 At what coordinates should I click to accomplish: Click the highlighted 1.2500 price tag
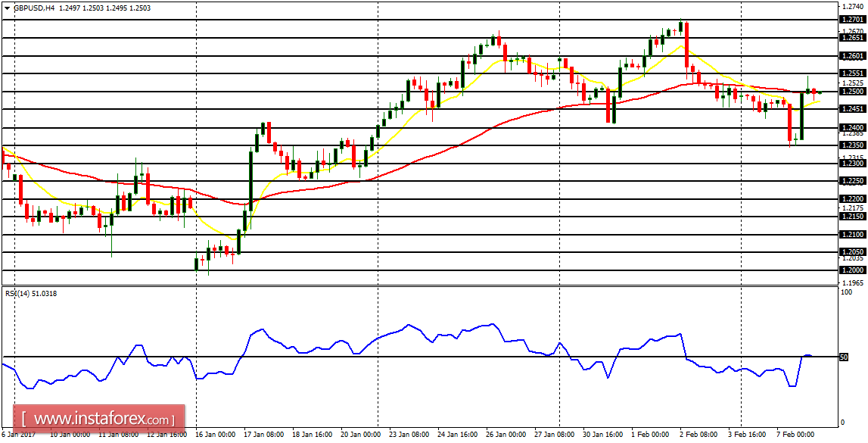pos(854,90)
